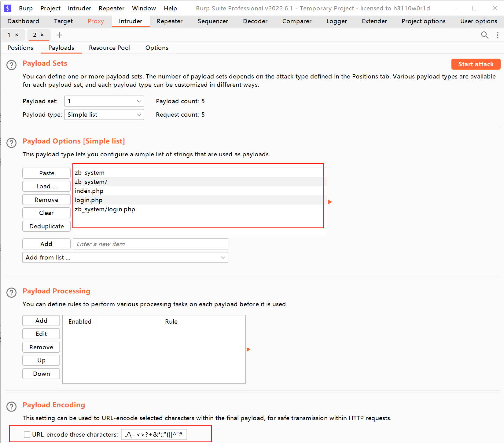The image size is (504, 443).
Task: Click the Clear button
Action: click(46, 213)
